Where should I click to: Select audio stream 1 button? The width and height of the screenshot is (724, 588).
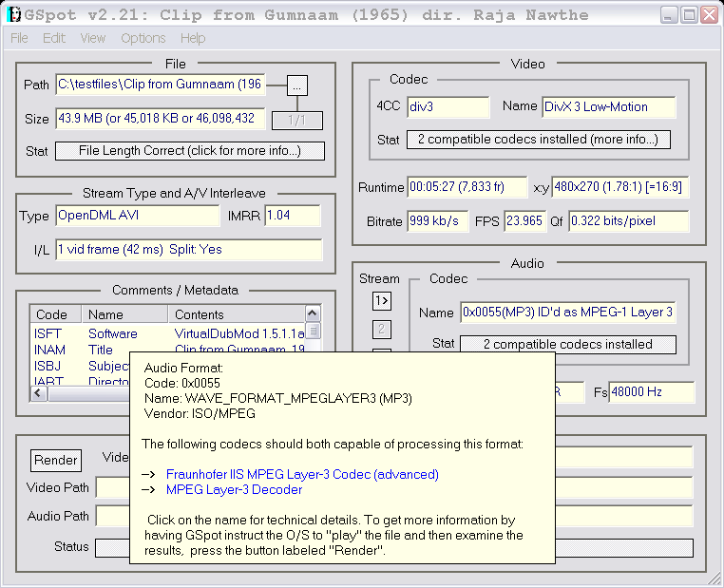coord(382,301)
